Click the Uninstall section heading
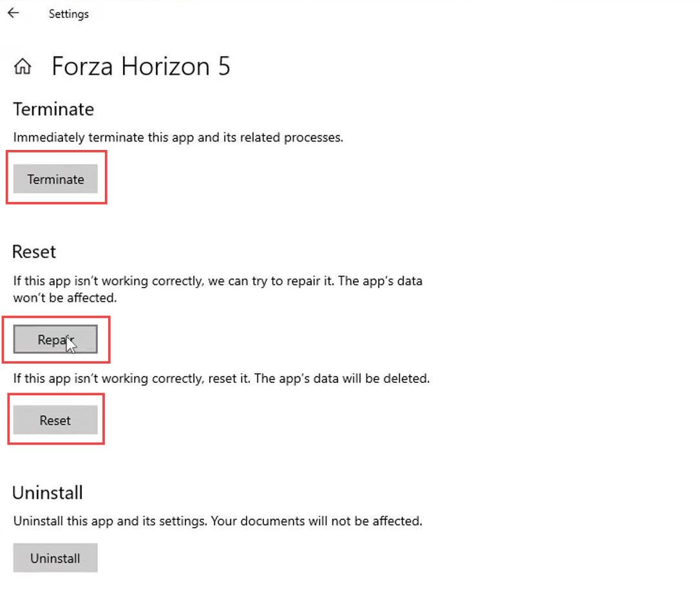Image resolution: width=700 pixels, height=594 pixels. [48, 493]
